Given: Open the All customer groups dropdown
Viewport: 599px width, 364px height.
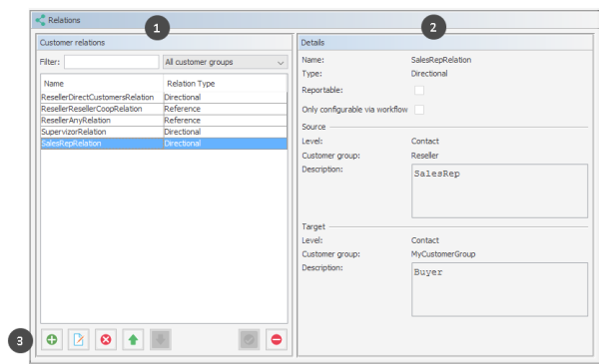Looking at the screenshot, I should coord(226,62).
